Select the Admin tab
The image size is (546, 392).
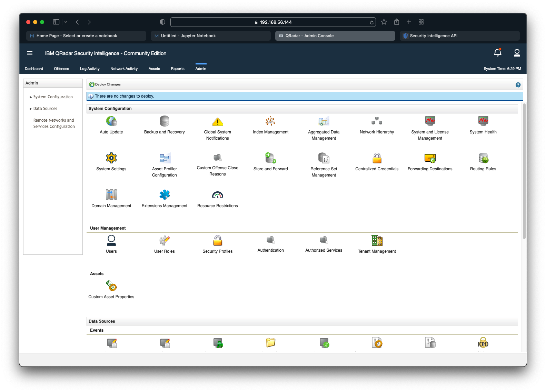click(201, 69)
